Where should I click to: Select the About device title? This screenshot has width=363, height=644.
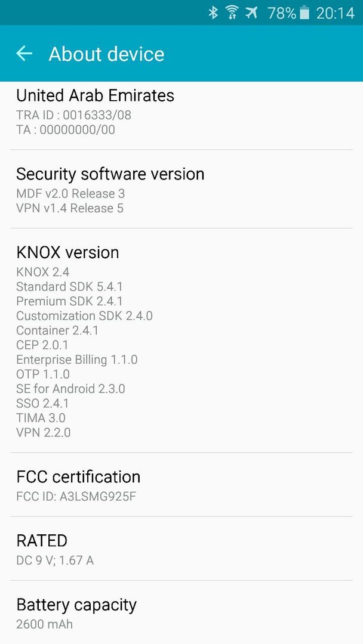coord(106,54)
